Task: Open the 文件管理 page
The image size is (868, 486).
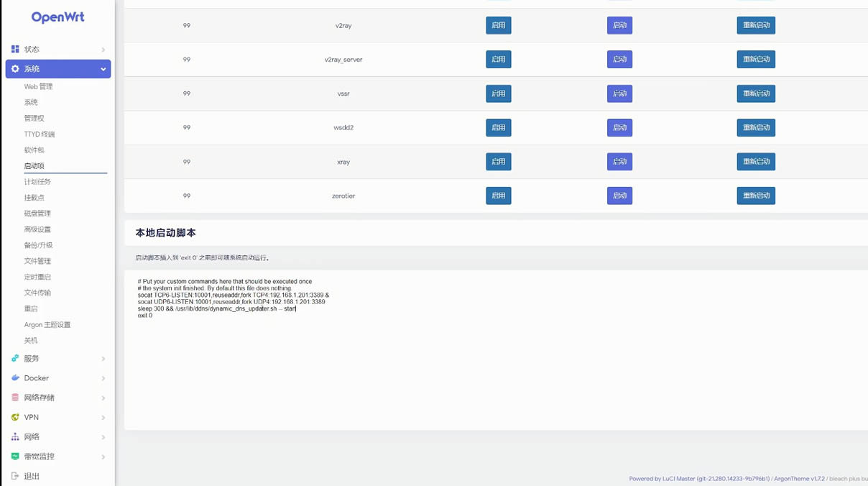Action: [x=37, y=260]
